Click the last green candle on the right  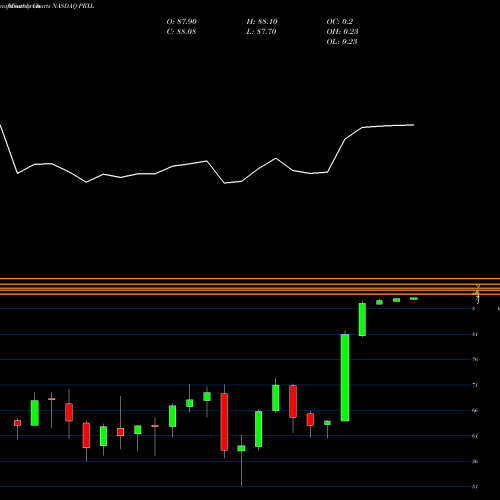click(x=414, y=299)
